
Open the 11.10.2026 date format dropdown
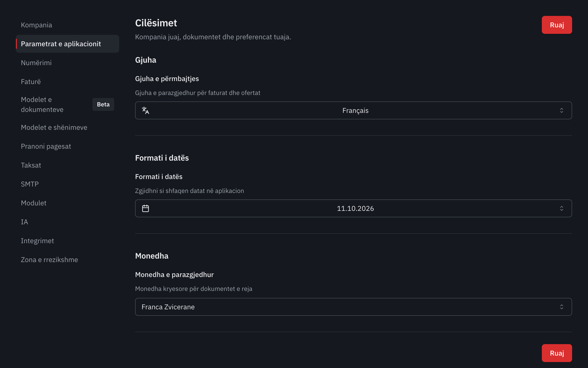click(353, 208)
